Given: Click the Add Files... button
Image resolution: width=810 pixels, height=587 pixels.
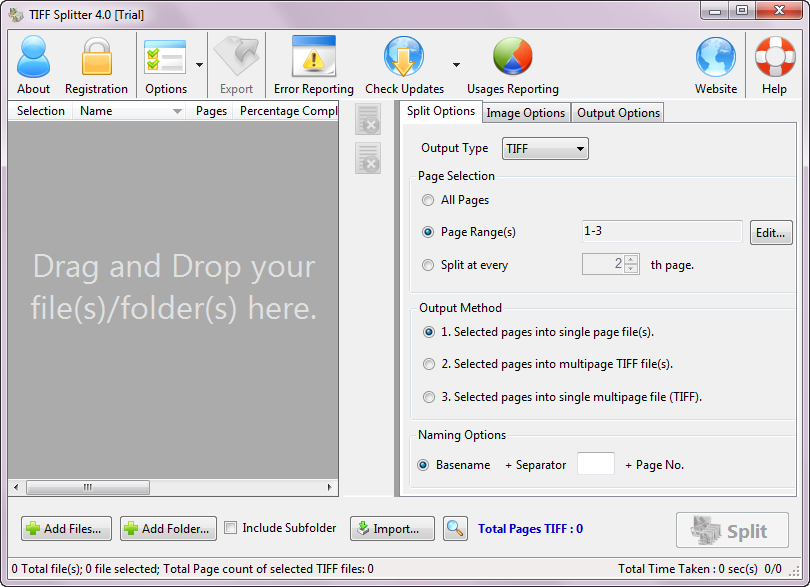Looking at the screenshot, I should click(x=66, y=529).
